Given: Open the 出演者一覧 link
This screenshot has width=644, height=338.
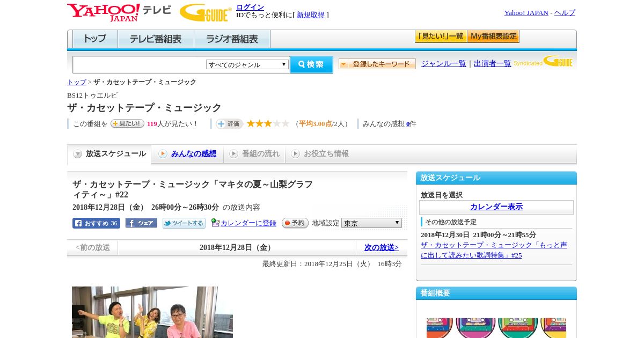Looking at the screenshot, I should click(492, 63).
